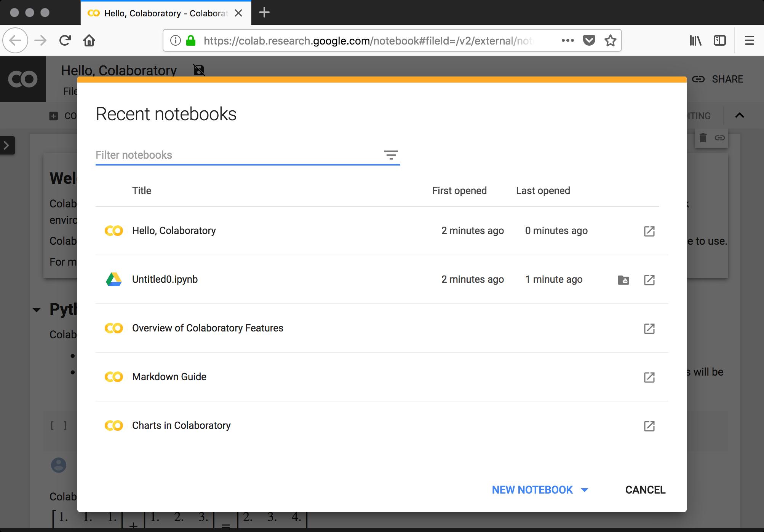
Task: Expand the left sidebar with the arrow button
Action: point(6,145)
